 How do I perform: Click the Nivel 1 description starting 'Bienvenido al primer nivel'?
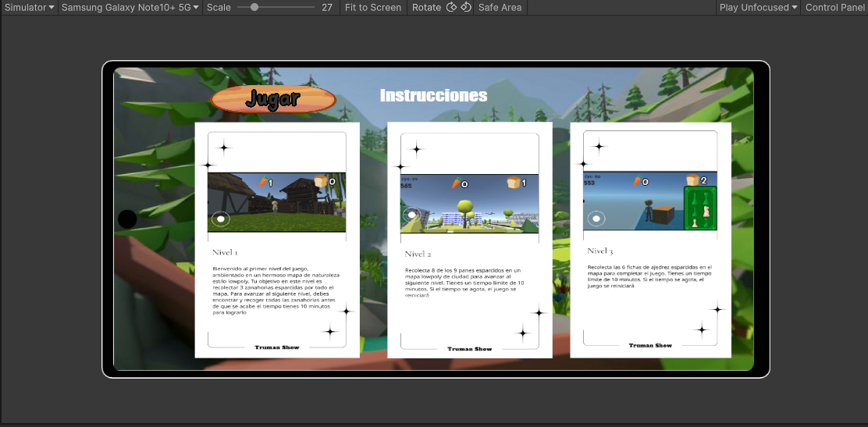tap(276, 290)
